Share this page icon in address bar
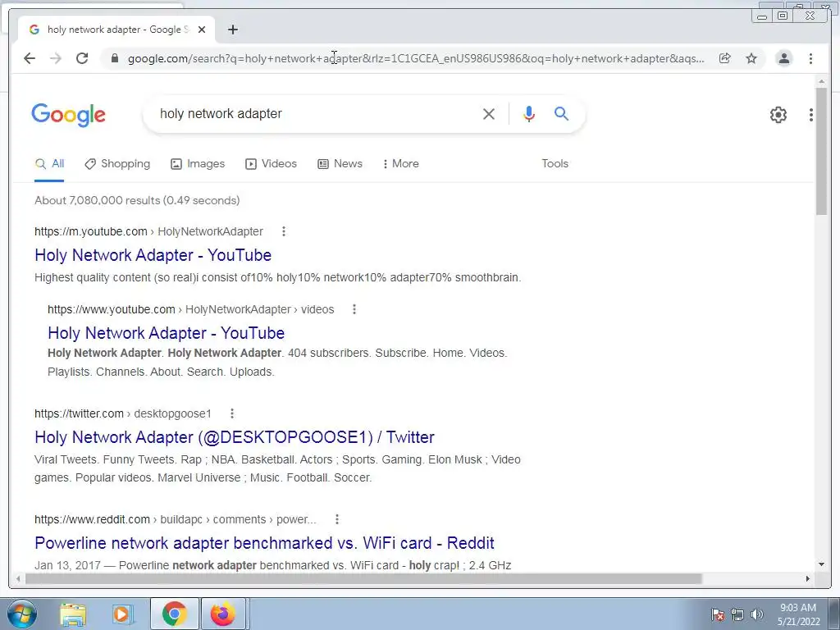Screen dimensions: 840x630 [x=725, y=58]
